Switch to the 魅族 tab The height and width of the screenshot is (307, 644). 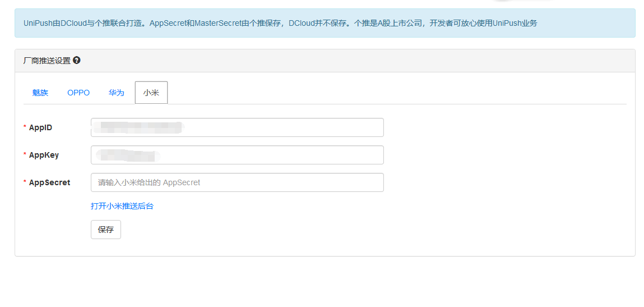point(40,93)
